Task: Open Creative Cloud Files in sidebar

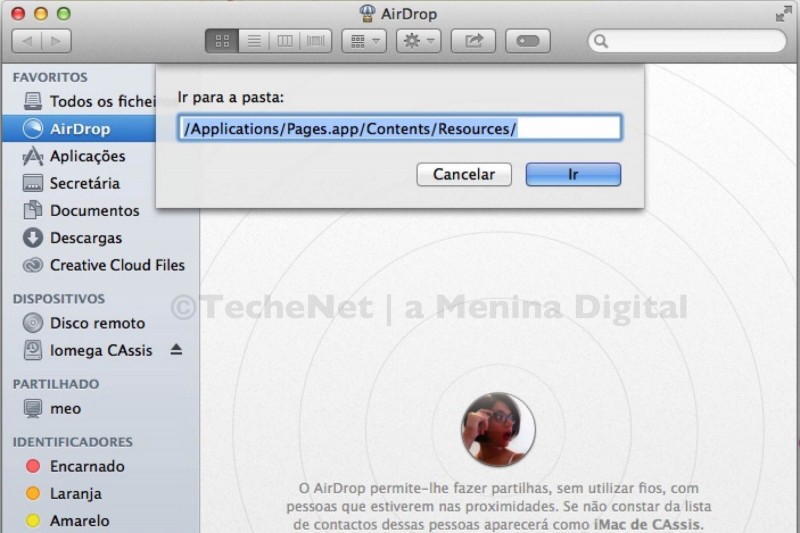Action: coord(117,265)
